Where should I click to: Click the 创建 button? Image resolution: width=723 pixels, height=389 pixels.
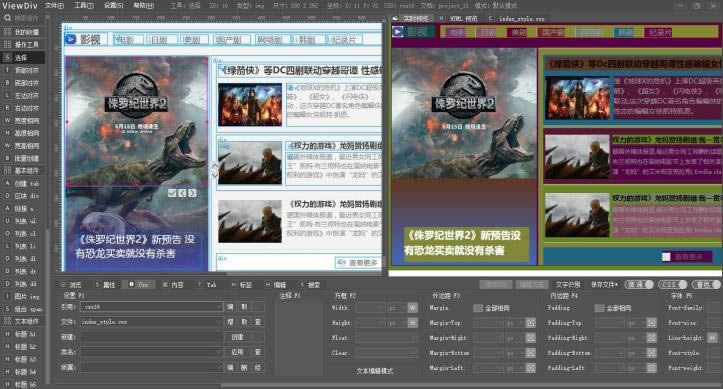click(x=237, y=337)
